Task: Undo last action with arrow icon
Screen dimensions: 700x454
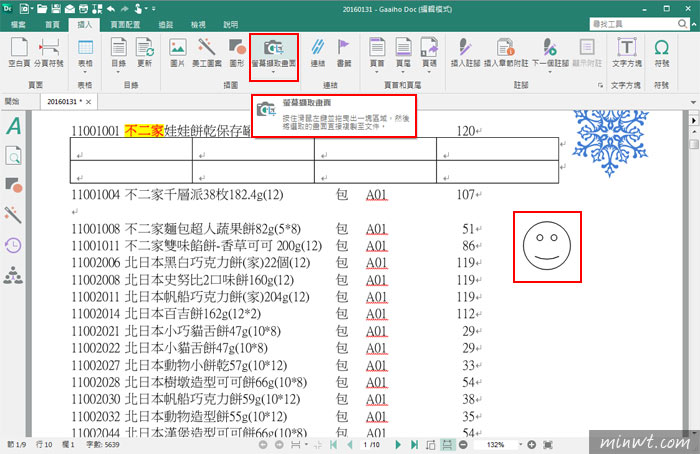Action: coord(111,8)
